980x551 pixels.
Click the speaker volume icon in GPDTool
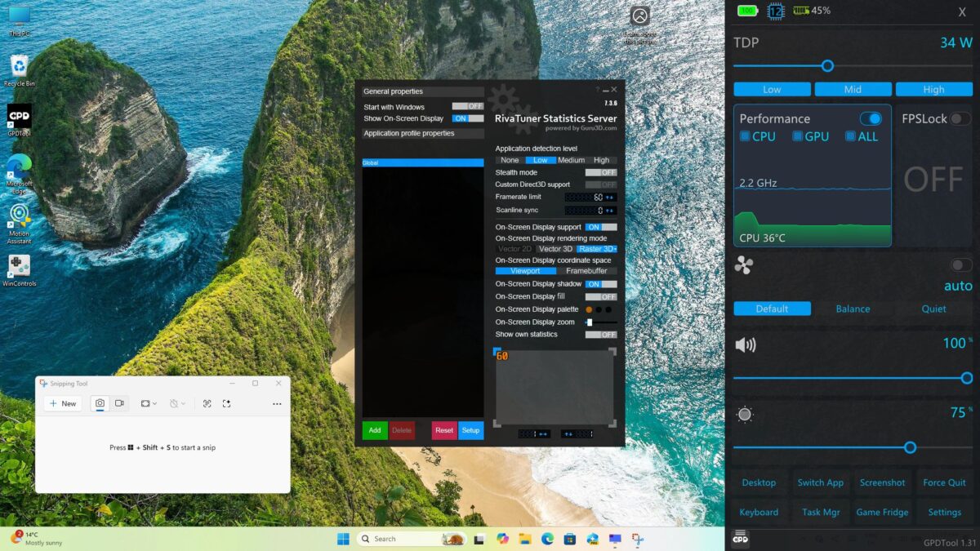[x=746, y=344]
